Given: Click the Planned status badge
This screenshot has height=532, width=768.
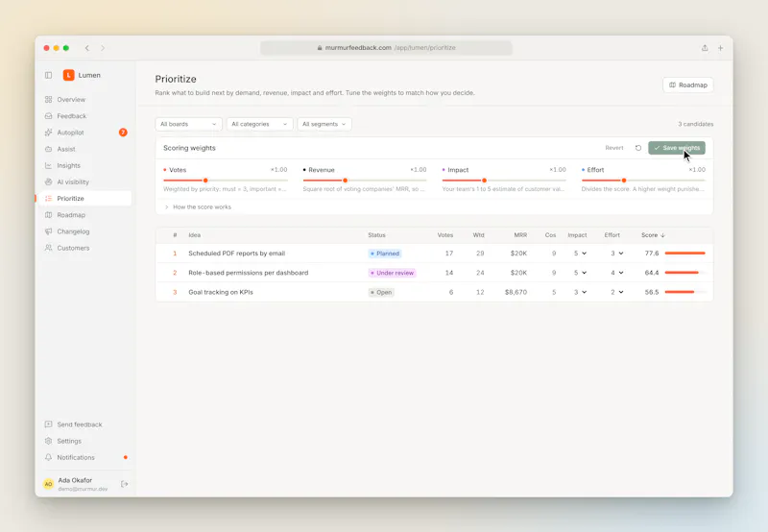Looking at the screenshot, I should 385,254.
